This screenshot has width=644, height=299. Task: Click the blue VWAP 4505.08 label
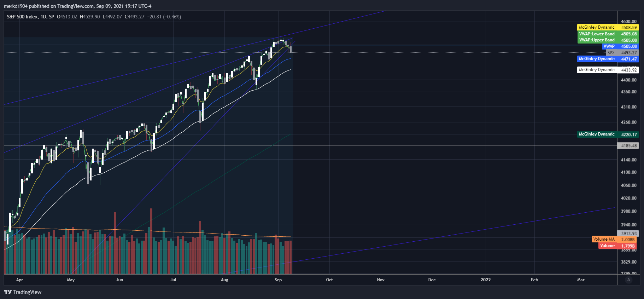coord(620,46)
